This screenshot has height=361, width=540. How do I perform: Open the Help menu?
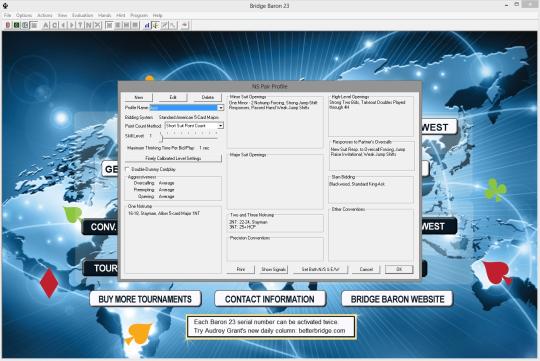(x=157, y=16)
